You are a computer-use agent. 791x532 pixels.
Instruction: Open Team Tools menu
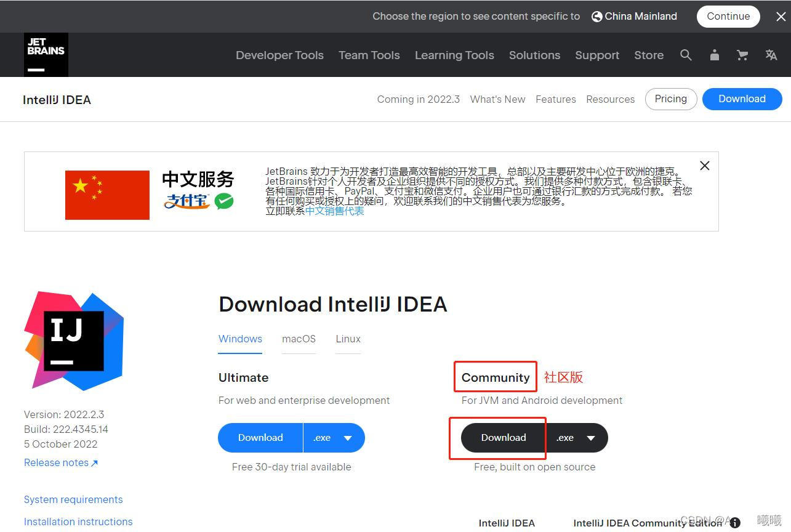tap(369, 55)
